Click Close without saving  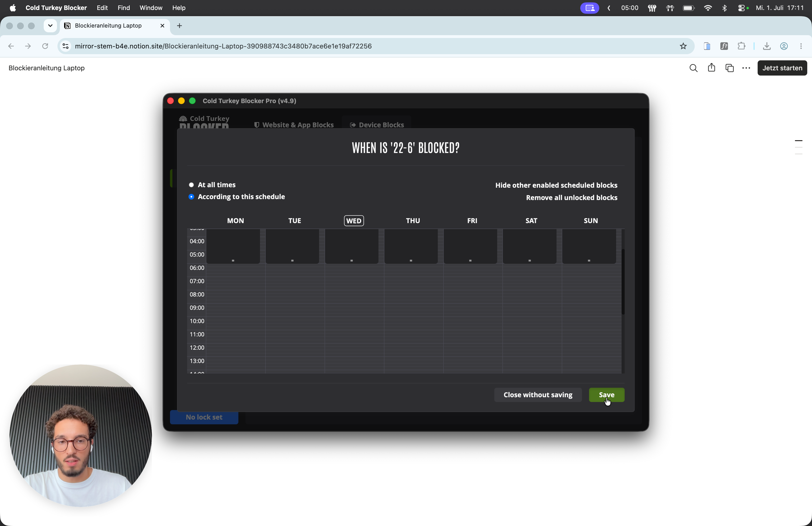click(x=538, y=395)
